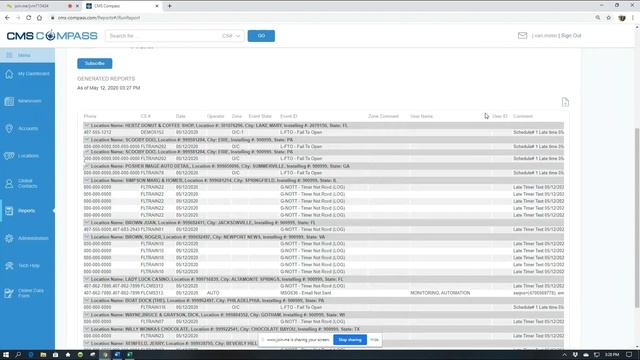The height and width of the screenshot is (360, 640).
Task: Collapse the POSHER IMAGE AUTO DETAIL group
Action: [x=86, y=166]
